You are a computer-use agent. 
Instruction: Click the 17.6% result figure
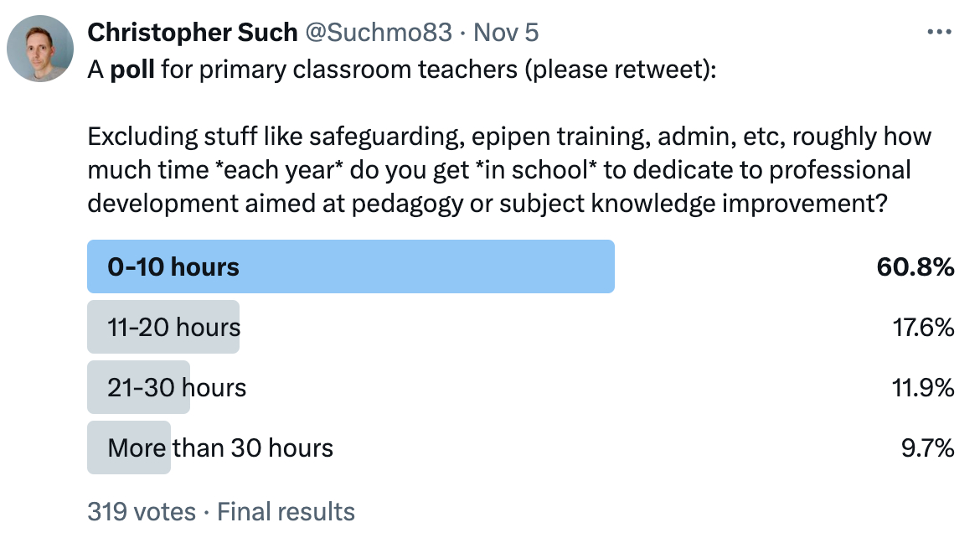click(922, 328)
